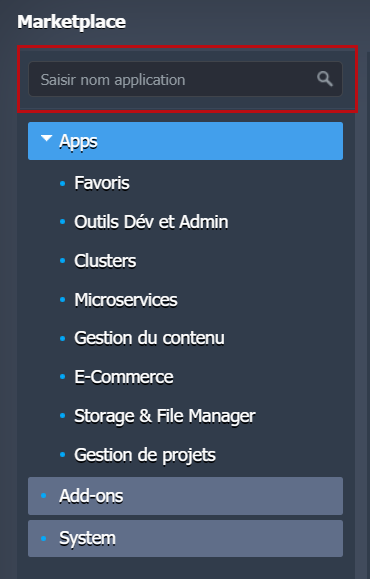Expand the Add-ons section
Viewport: 370px width, 579px height.
(185, 496)
